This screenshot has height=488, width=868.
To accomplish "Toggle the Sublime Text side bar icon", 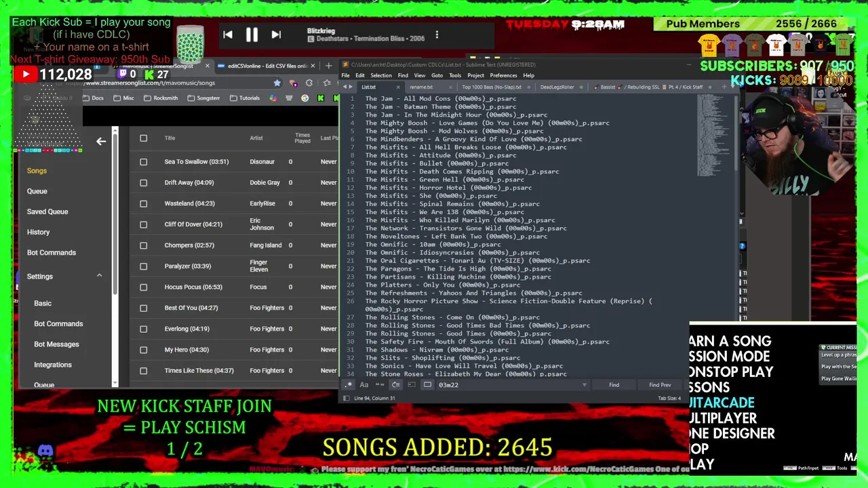I will pyautogui.click(x=347, y=398).
